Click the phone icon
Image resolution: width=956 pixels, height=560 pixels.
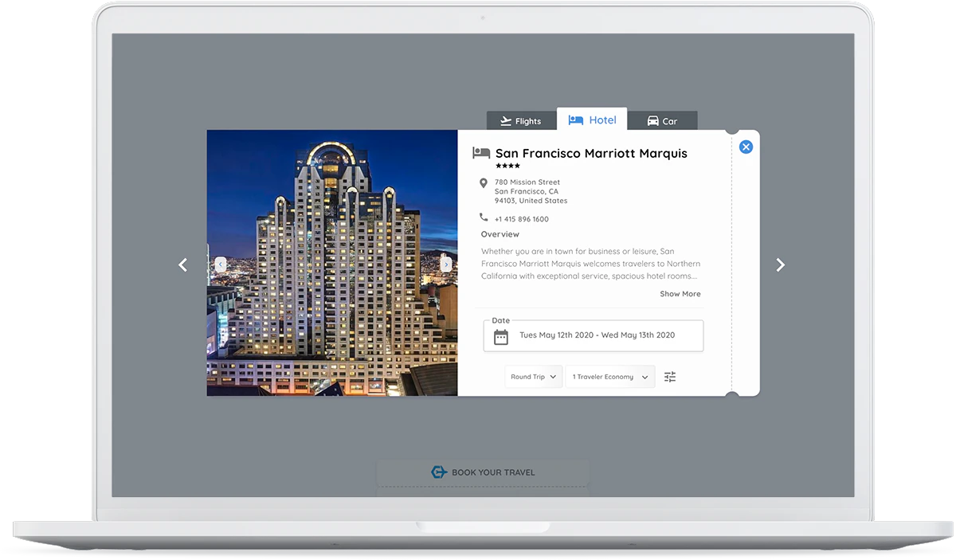click(484, 217)
